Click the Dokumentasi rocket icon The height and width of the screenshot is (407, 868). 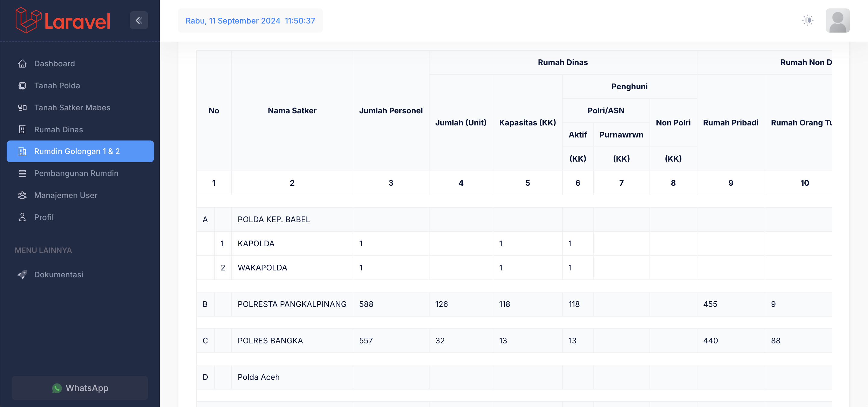tap(22, 275)
